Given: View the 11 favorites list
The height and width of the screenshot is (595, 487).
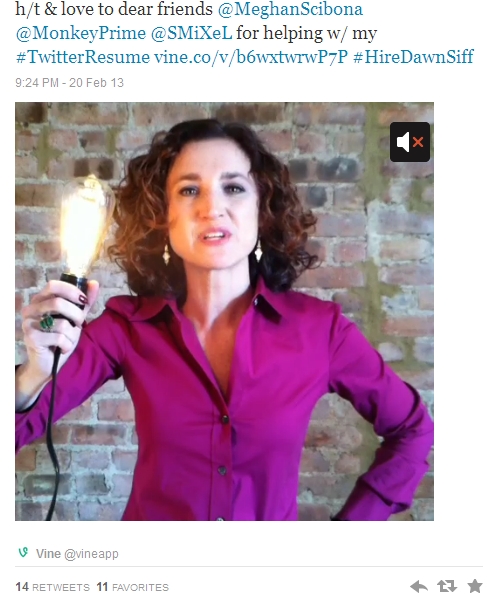Looking at the screenshot, I should tap(132, 587).
